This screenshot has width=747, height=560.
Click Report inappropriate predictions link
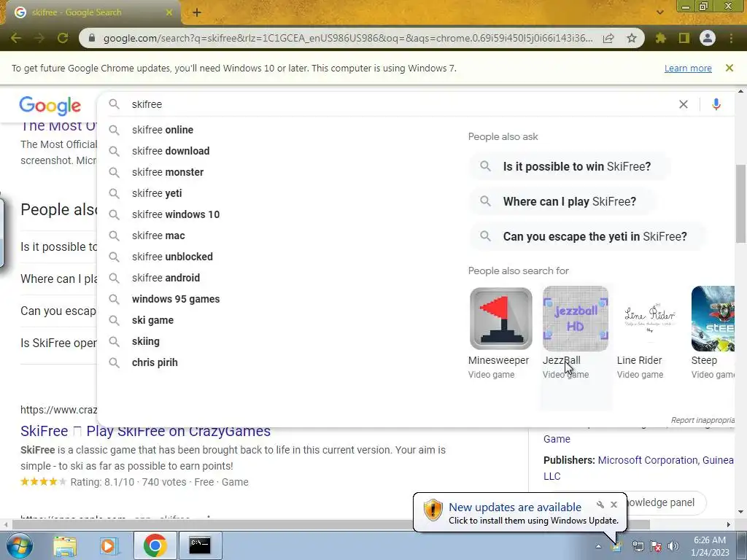tap(703, 420)
